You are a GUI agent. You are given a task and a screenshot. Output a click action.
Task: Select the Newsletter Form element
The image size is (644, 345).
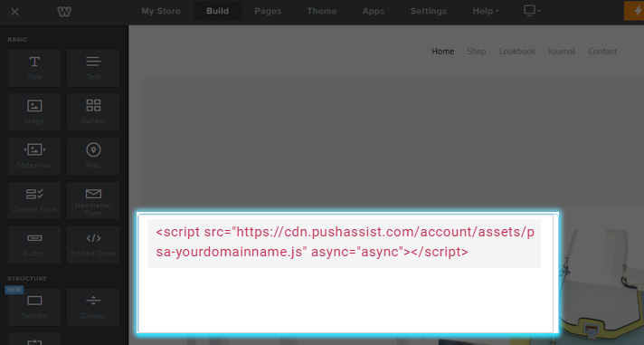(x=93, y=200)
